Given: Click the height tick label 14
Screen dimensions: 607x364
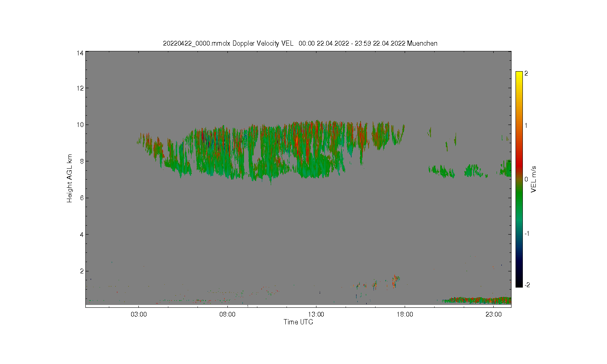Looking at the screenshot, I should [80, 53].
